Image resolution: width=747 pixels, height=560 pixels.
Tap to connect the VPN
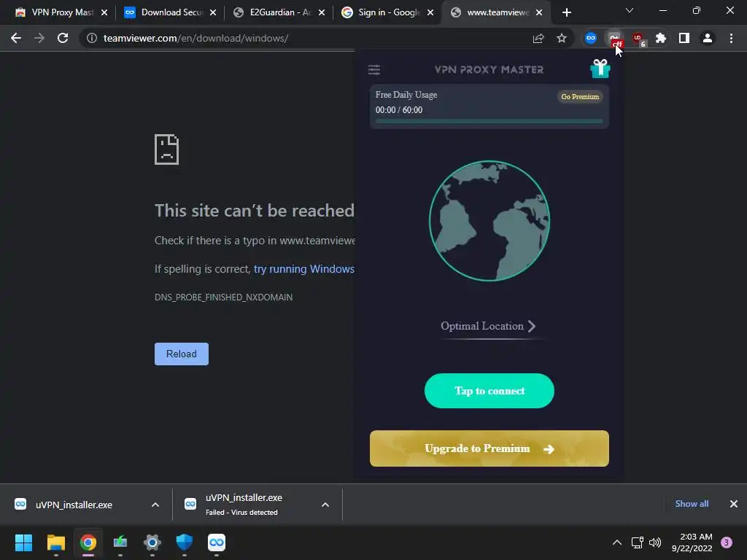tap(489, 391)
